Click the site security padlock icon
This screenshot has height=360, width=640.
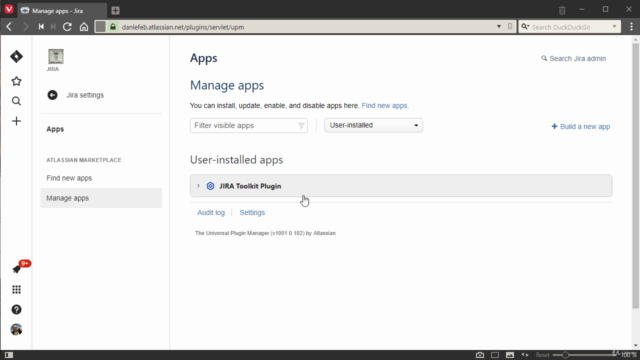[113, 27]
